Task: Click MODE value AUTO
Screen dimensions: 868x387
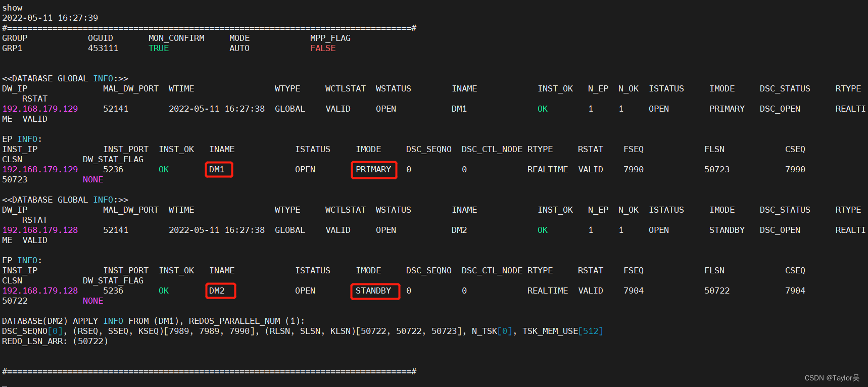Action: pyautogui.click(x=239, y=49)
